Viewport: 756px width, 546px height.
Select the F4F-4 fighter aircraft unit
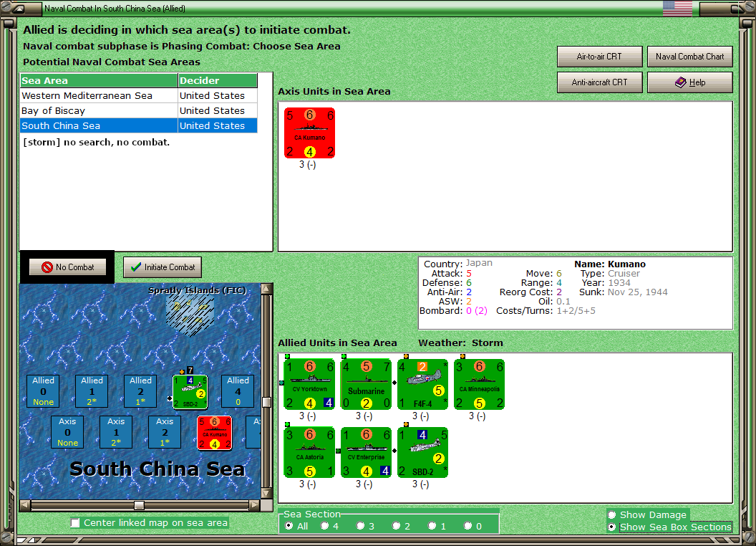423,384
